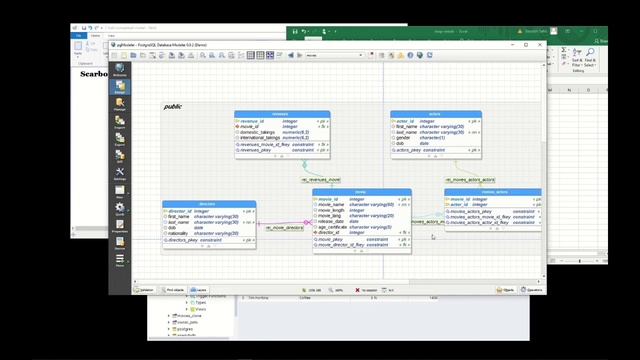Select the gender column in actors table
Screen dimensions: 640x360
(x=436, y=138)
